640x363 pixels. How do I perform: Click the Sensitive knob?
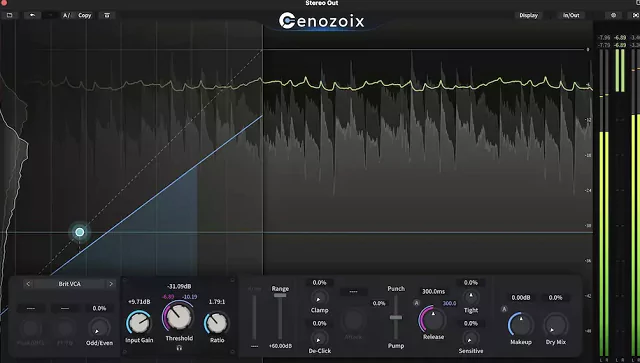pyautogui.click(x=470, y=339)
